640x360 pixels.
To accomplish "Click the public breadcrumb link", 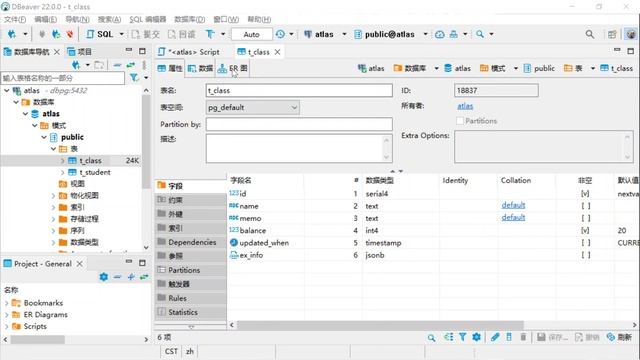I will [x=539, y=68].
